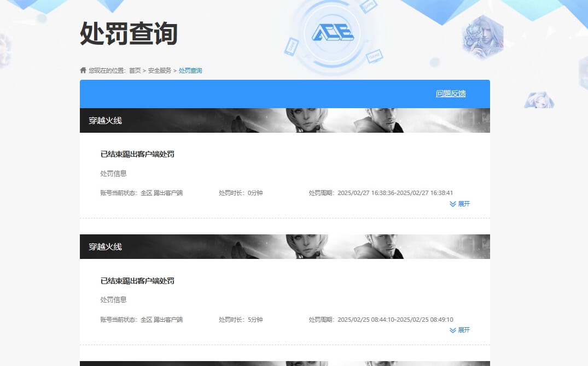Viewport: 588px width, 366px height.
Task: Click 穿越火线 banner above 5分钟 record
Action: [x=284, y=246]
